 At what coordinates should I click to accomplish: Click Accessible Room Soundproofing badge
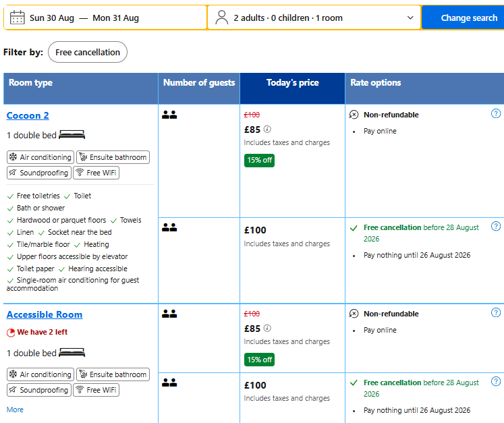[x=39, y=390]
